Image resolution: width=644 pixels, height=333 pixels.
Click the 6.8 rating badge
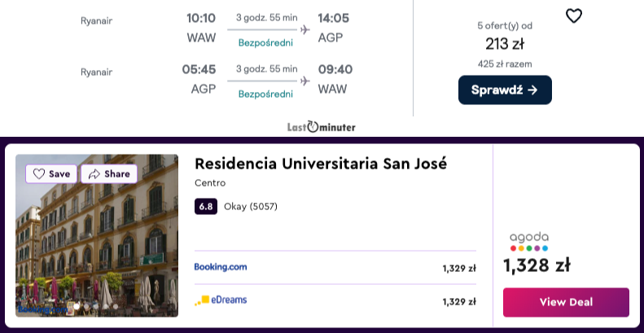tap(206, 206)
